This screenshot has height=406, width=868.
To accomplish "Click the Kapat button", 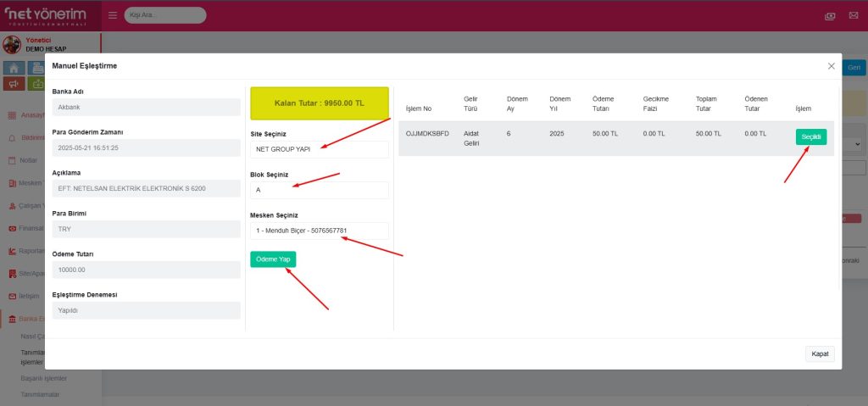I will pos(819,353).
